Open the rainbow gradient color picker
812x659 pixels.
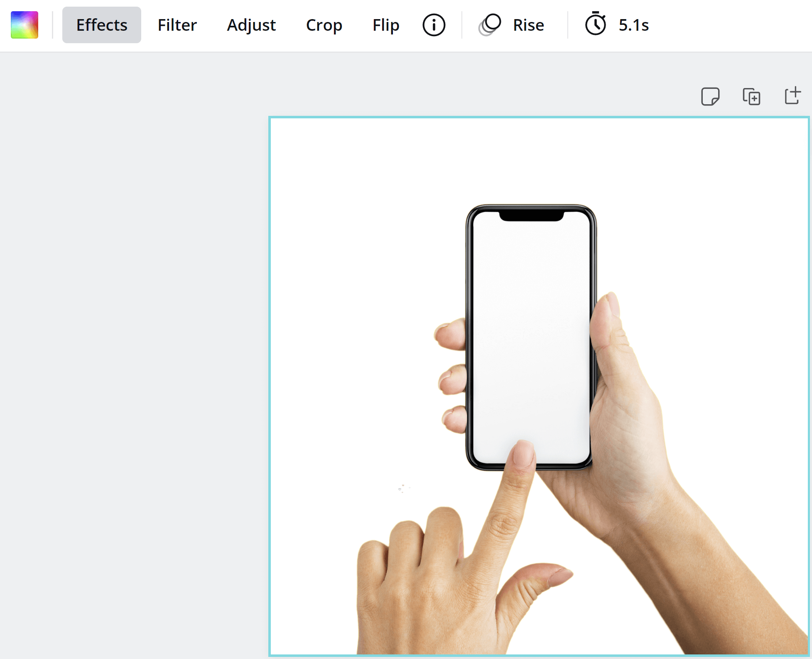25,25
